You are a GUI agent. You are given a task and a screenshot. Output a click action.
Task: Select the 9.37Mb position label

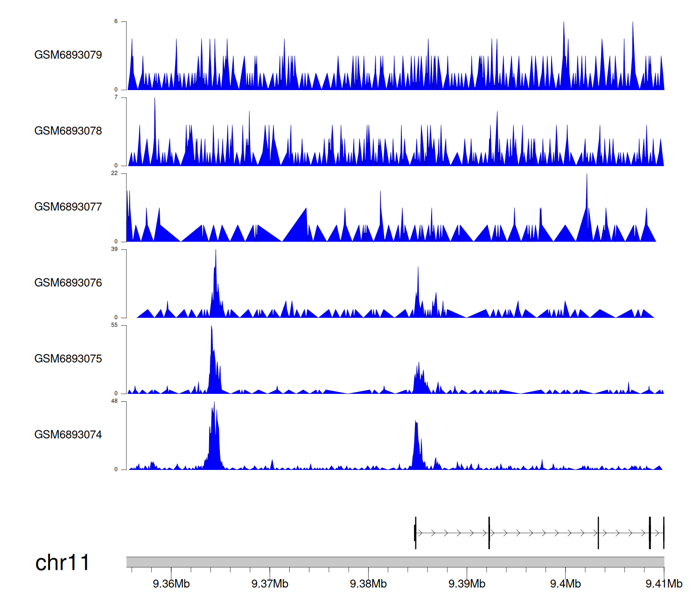270,584
